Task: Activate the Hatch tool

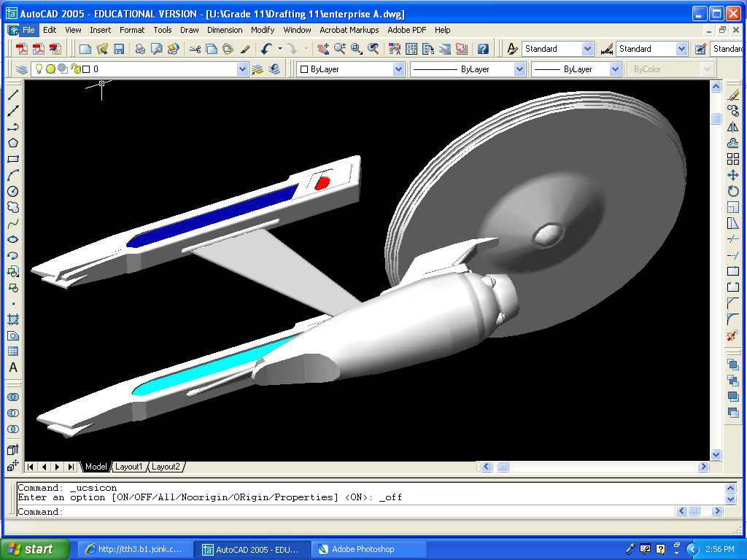Action: (x=13, y=319)
